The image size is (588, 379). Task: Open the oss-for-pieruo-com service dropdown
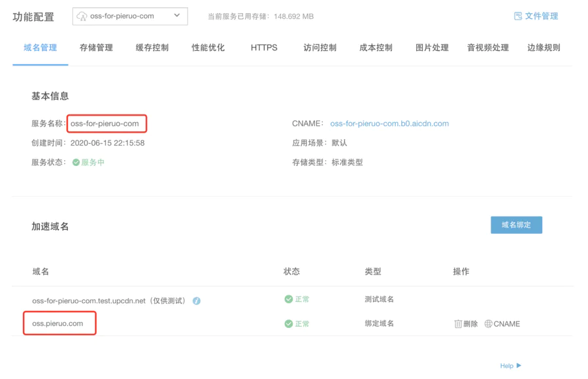pyautogui.click(x=130, y=16)
